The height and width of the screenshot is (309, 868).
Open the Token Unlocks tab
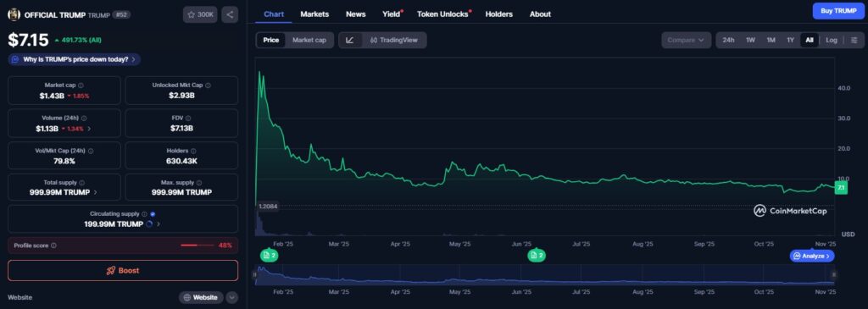point(442,14)
